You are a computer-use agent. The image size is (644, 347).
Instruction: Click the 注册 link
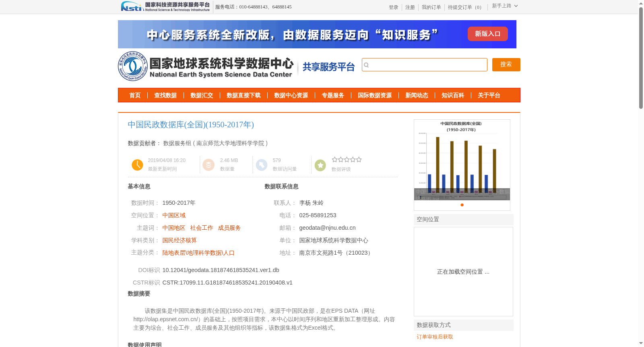pos(410,7)
